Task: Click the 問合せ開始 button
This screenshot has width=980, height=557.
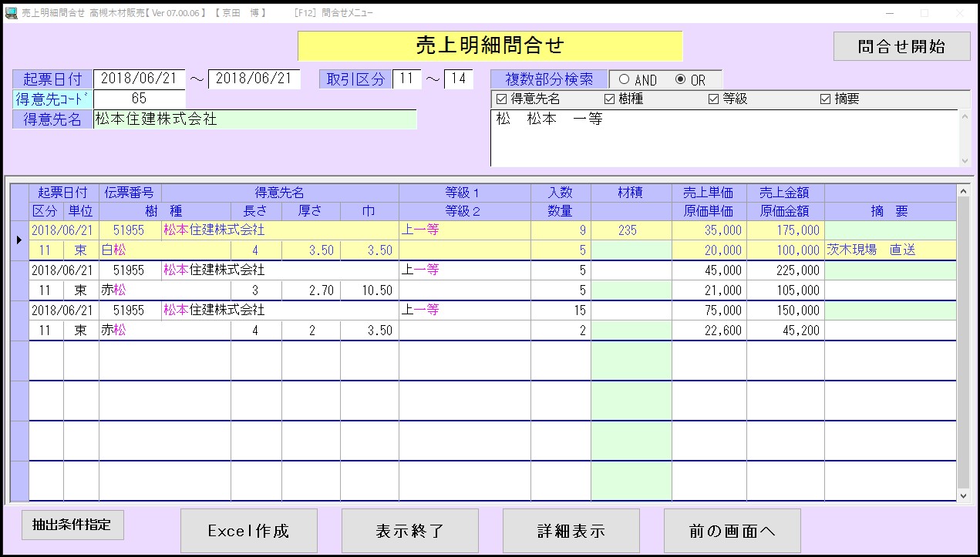Action: coord(901,46)
